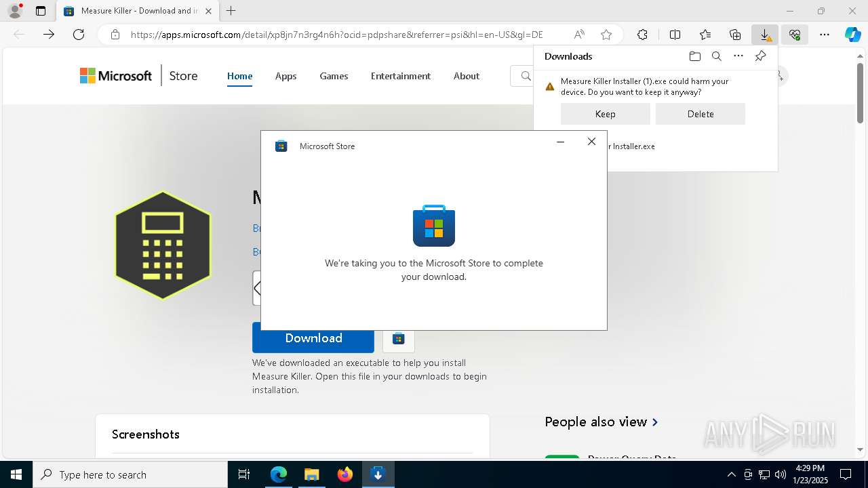
Task: Open Copilot sidebar icon
Action: click(x=852, y=35)
